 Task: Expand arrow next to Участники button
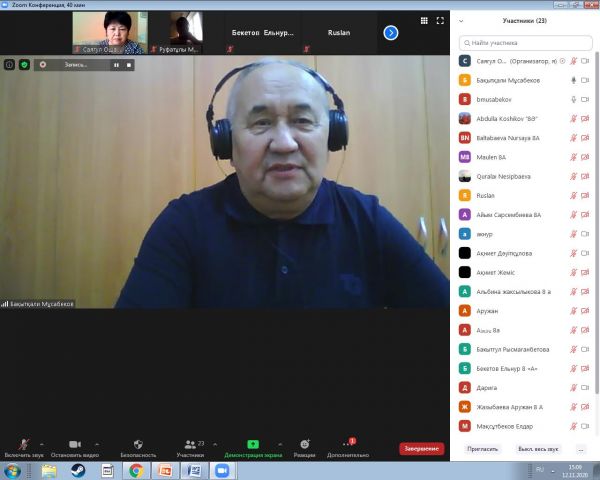click(x=215, y=444)
